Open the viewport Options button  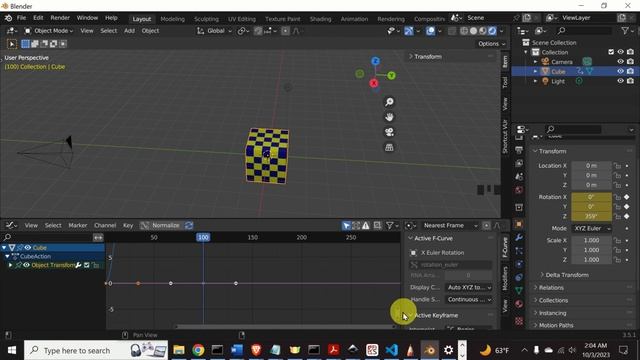[491, 44]
